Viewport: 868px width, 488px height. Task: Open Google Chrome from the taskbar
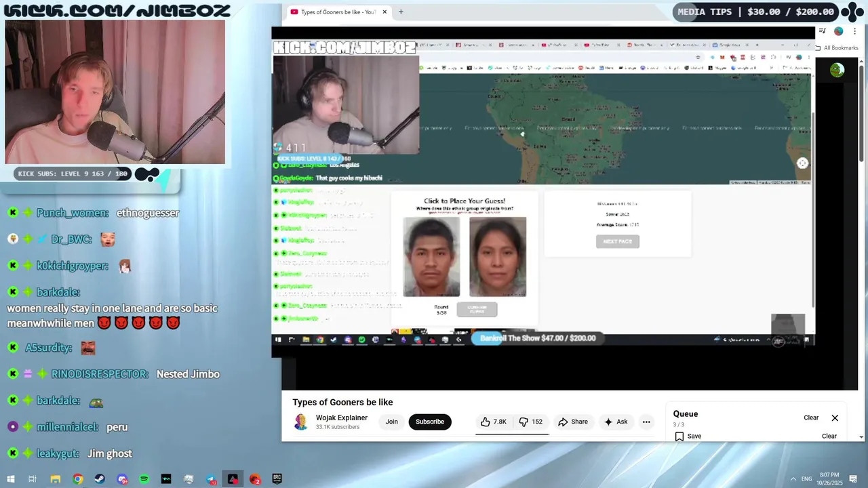(x=78, y=479)
